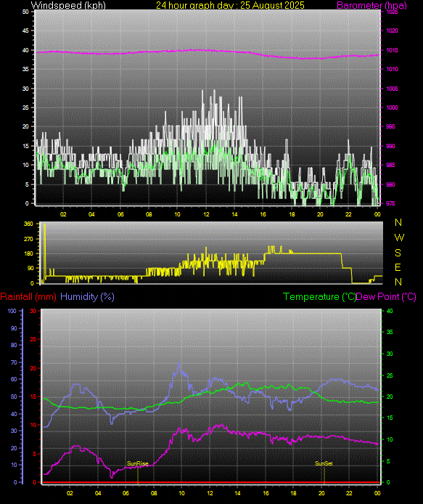Click the '1010' barometer axis value
The height and width of the screenshot is (504, 423).
[x=392, y=69]
